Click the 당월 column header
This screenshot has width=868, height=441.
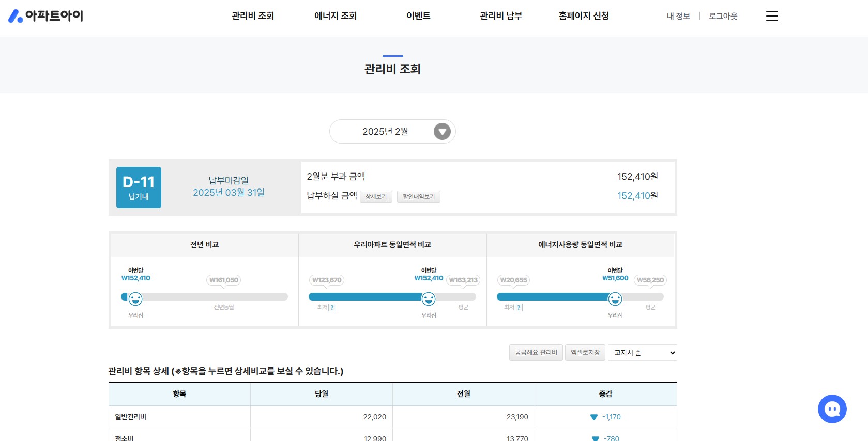tap(322, 394)
